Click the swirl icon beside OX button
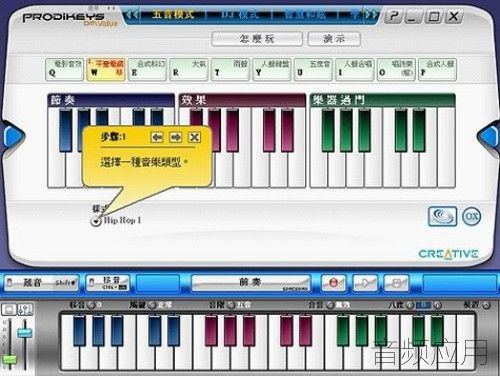 [442, 216]
